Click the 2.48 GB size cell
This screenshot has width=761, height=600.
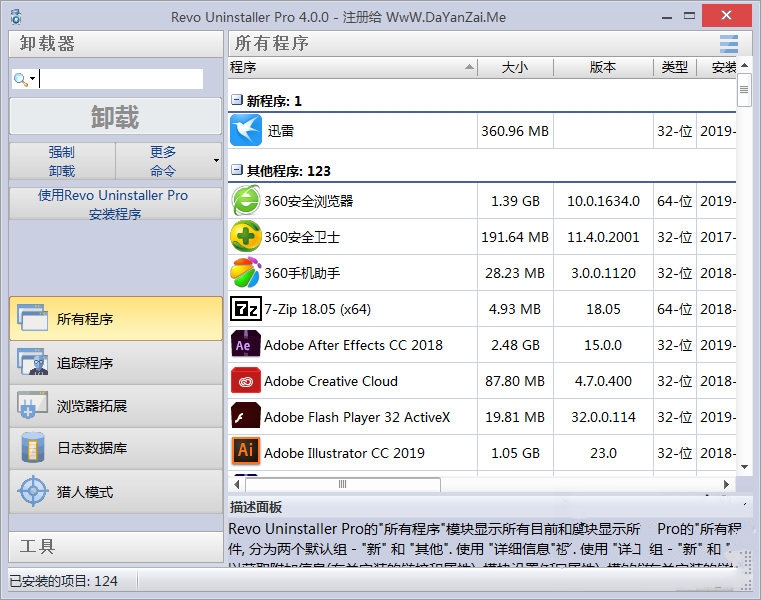click(515, 345)
